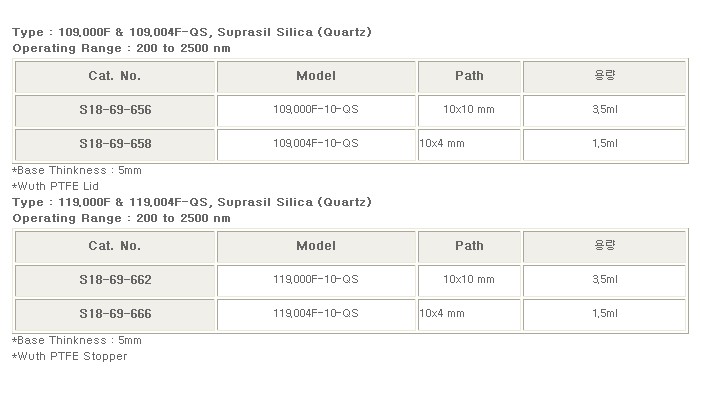Click catalog number S18-69-662
701x400 pixels.
click(x=115, y=280)
